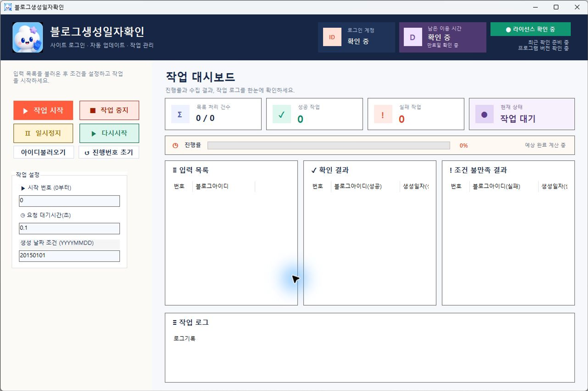This screenshot has width=588, height=391.
Task: Click the 작업 로그 panel title
Action: pos(194,322)
